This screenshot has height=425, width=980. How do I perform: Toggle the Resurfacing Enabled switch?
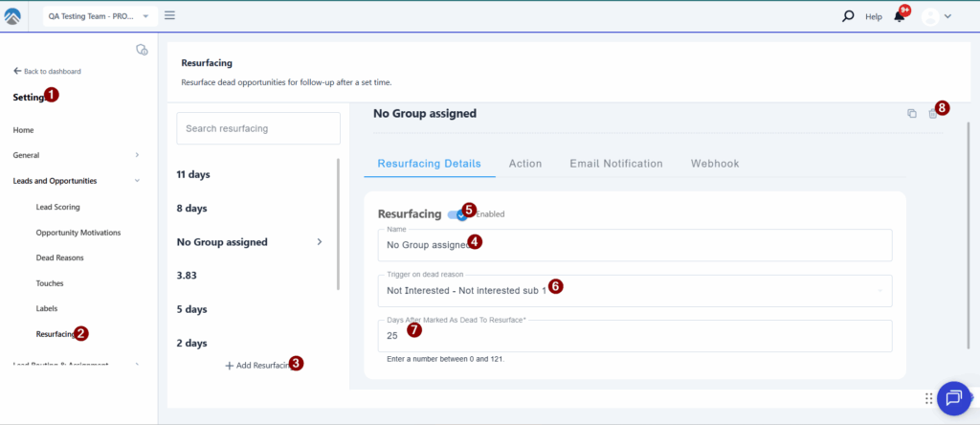coord(457,214)
